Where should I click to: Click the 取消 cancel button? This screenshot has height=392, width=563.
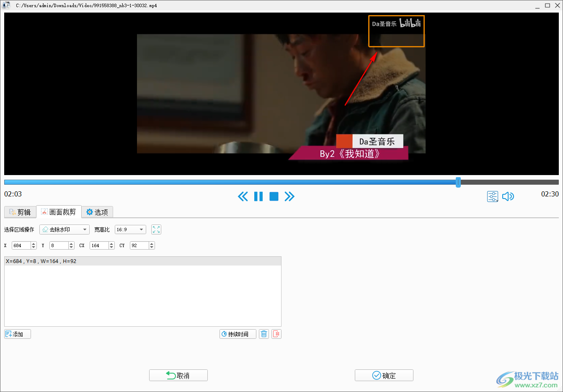point(178,375)
